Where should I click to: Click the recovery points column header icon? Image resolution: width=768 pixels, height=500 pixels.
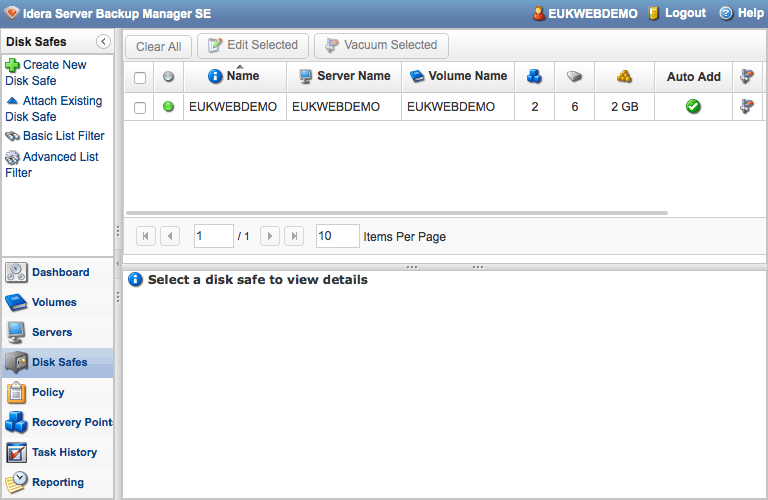[535, 76]
